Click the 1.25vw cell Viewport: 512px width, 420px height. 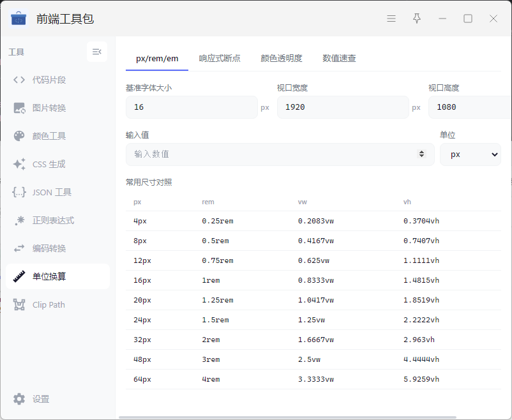[x=311, y=320]
